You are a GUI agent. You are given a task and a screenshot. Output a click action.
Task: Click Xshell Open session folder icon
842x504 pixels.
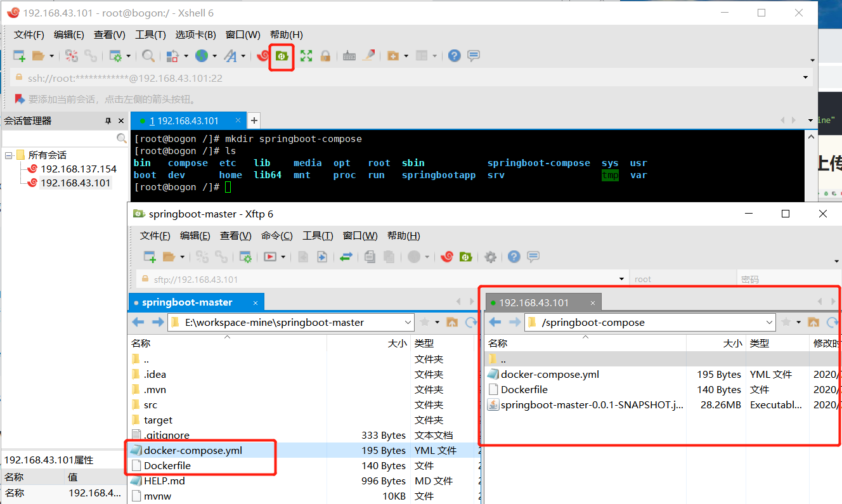tap(39, 56)
